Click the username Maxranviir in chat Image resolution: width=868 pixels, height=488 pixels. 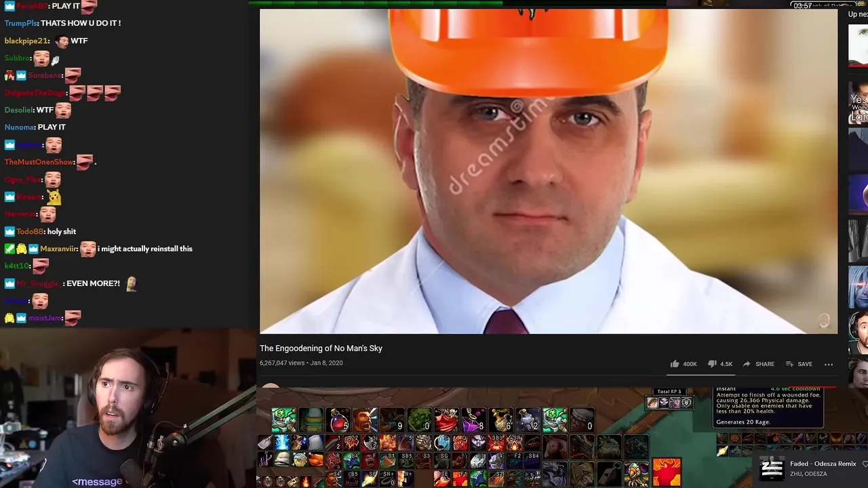[58, 249]
